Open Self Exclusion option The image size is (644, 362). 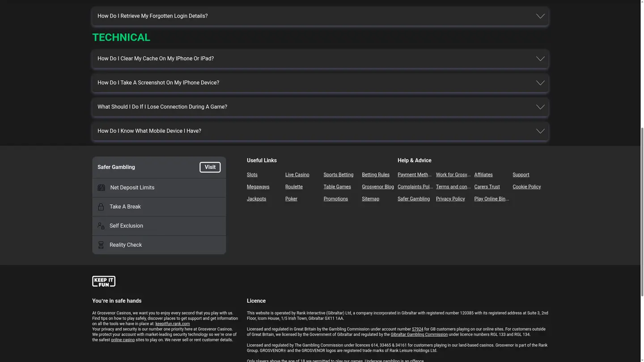pos(159,226)
